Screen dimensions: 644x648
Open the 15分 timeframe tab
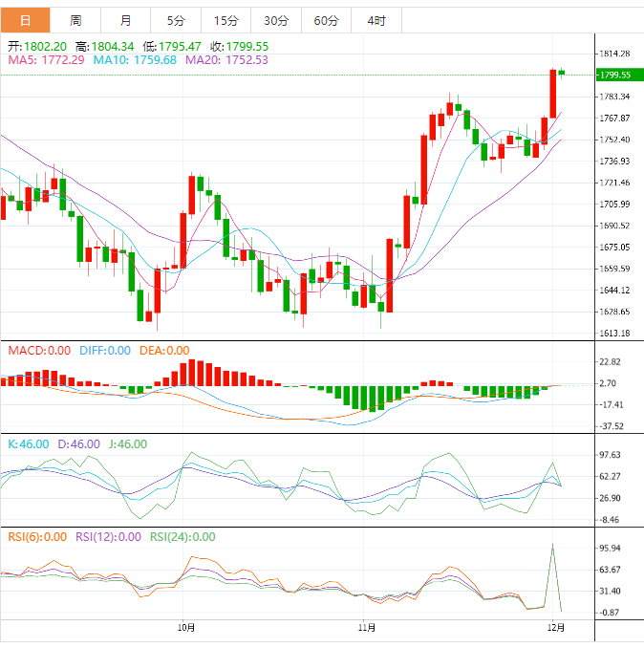coord(225,20)
